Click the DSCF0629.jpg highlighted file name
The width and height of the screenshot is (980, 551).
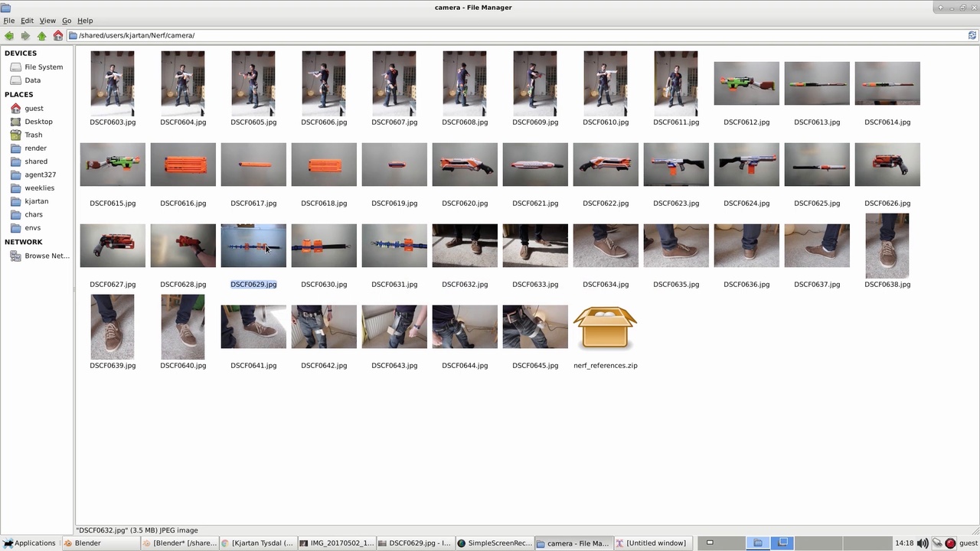tap(253, 284)
